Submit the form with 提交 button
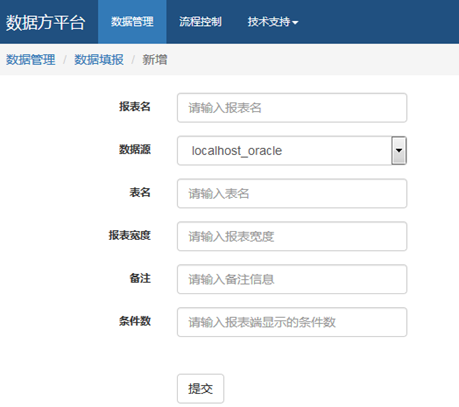 point(201,389)
